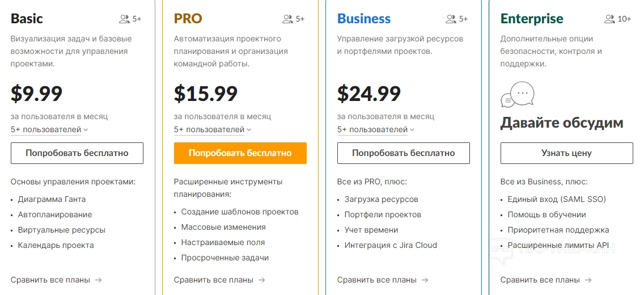Click the $24.99 Business price
644x295 pixels.
pos(369,94)
